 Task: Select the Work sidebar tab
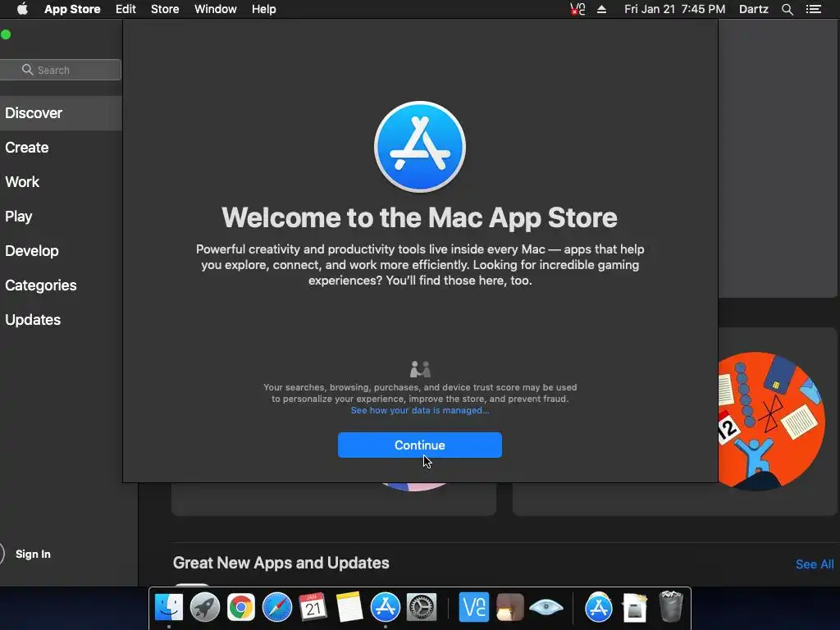(x=22, y=181)
